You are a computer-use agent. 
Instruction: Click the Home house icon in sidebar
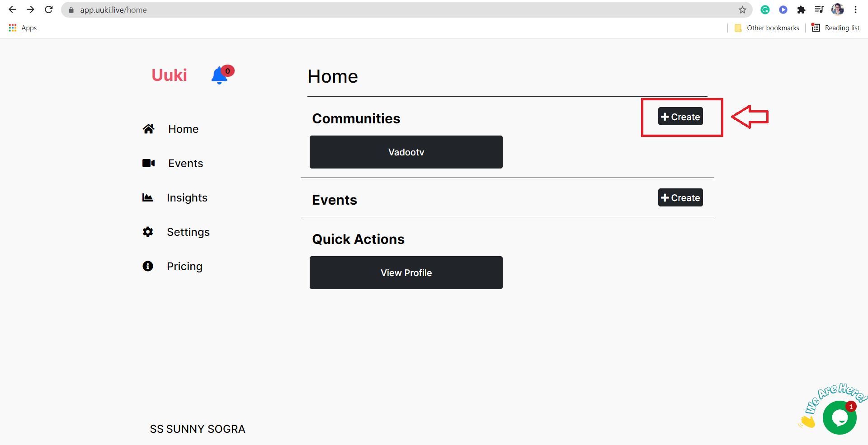[148, 129]
